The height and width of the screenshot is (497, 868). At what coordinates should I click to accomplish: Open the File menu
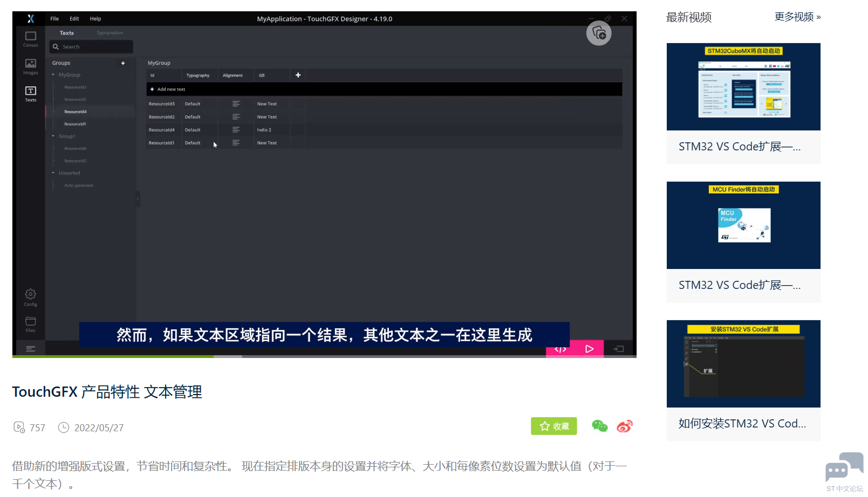[x=54, y=19]
